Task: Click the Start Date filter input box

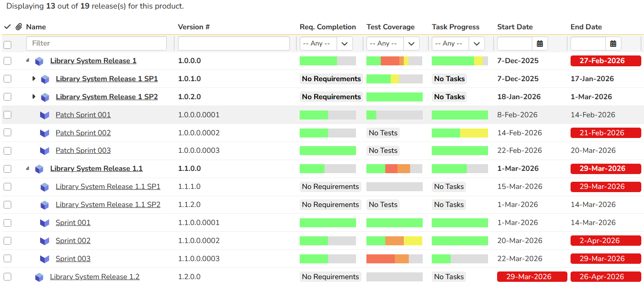Action: (x=515, y=44)
